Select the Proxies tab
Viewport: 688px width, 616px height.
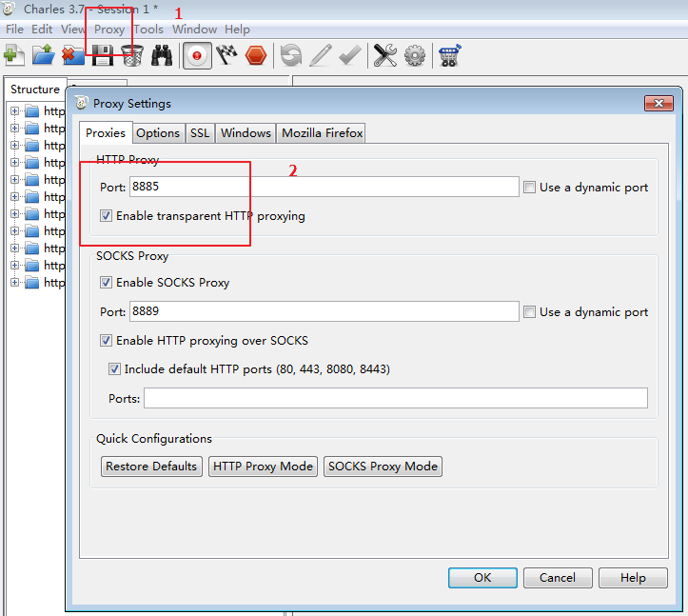(x=106, y=133)
